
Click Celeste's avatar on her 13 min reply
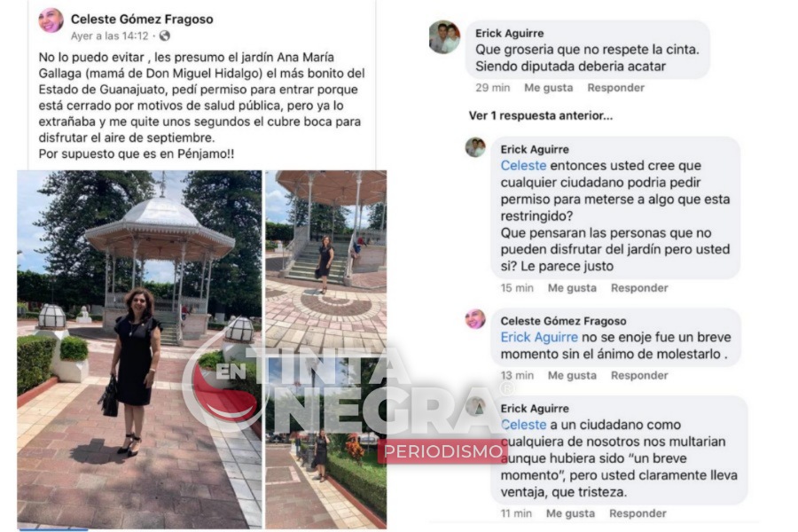click(475, 318)
